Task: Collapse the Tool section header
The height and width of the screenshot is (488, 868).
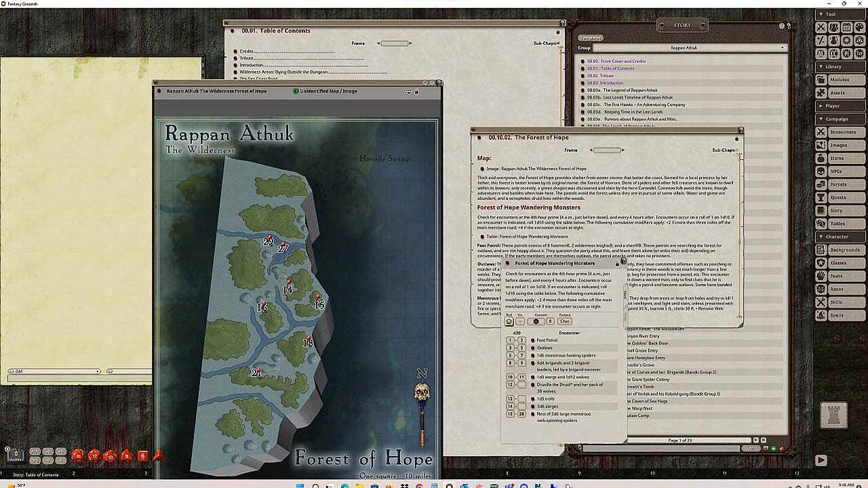Action: coord(840,14)
